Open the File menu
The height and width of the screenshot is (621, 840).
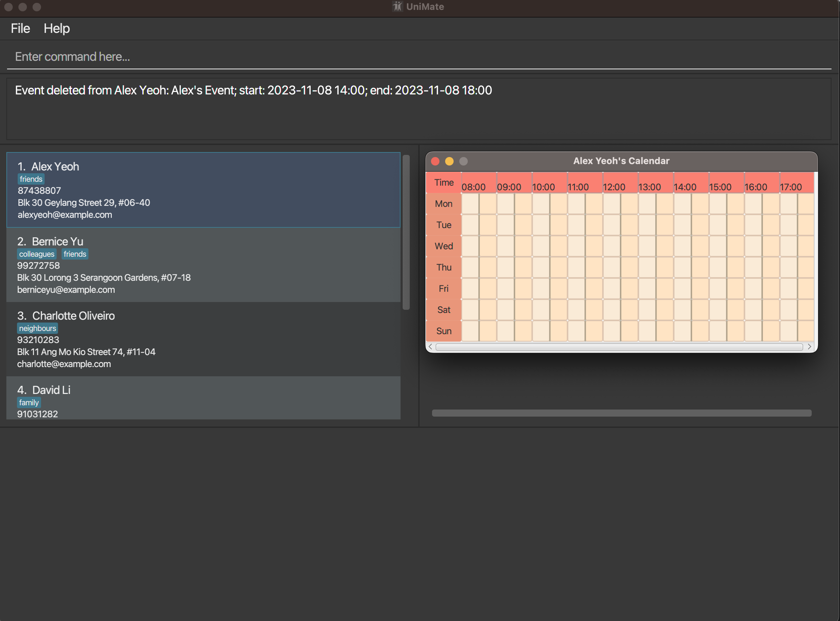[x=20, y=29]
